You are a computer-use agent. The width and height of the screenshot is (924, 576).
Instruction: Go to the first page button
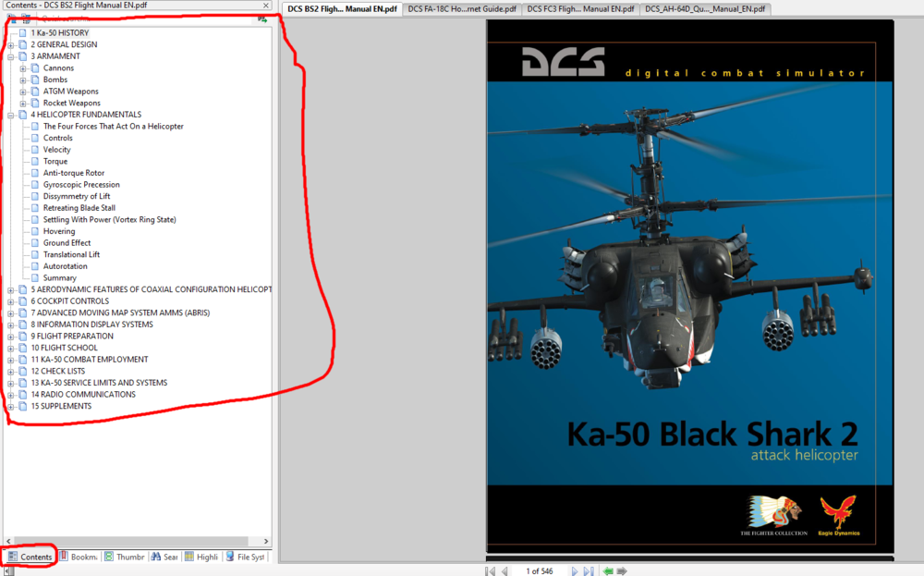pyautogui.click(x=490, y=570)
